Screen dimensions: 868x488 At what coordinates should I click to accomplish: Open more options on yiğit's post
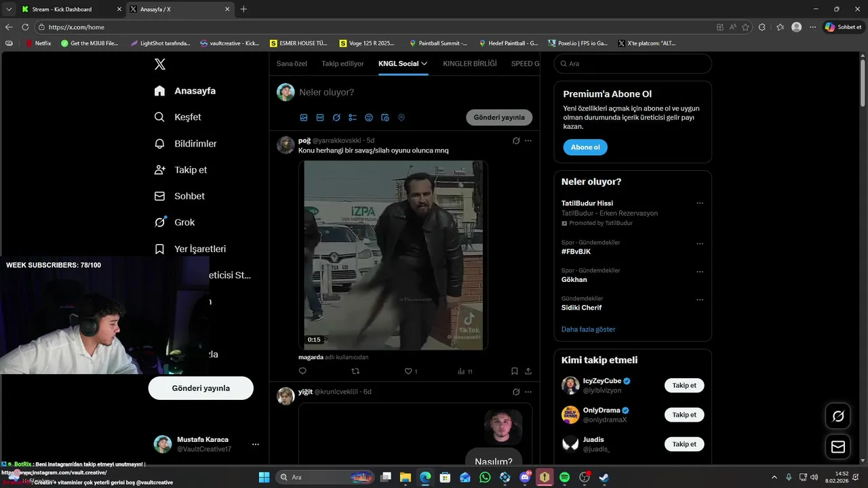pyautogui.click(x=528, y=392)
